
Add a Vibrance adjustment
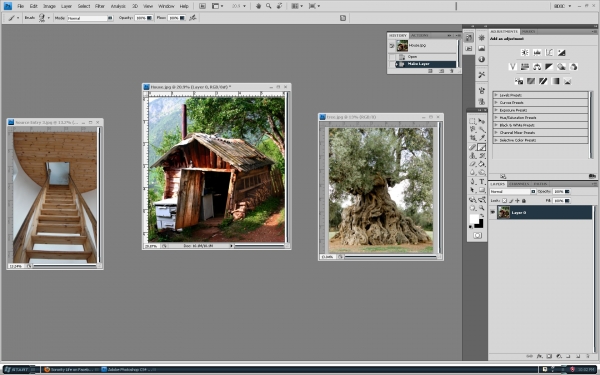click(513, 67)
